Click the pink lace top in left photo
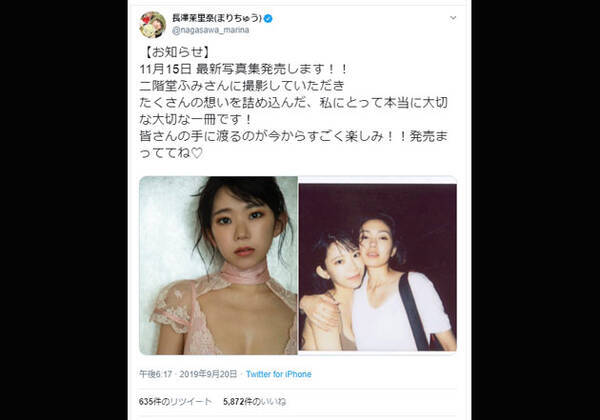 pos(180,306)
